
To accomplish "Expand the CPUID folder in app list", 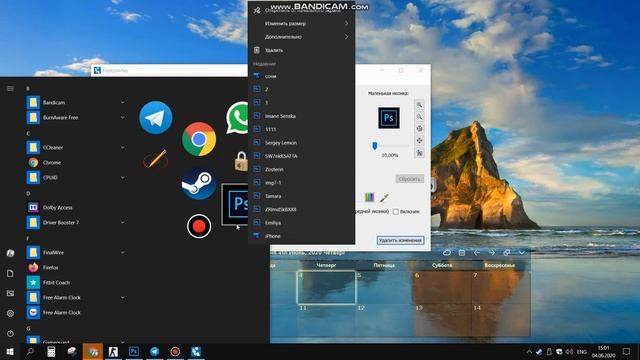I will [122, 178].
